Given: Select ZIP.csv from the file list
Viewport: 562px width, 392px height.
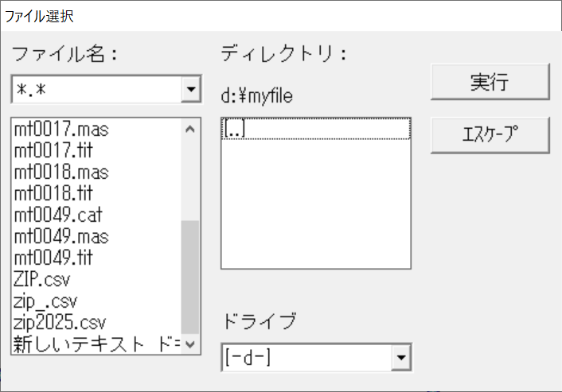Looking at the screenshot, I should pyautogui.click(x=43, y=279).
